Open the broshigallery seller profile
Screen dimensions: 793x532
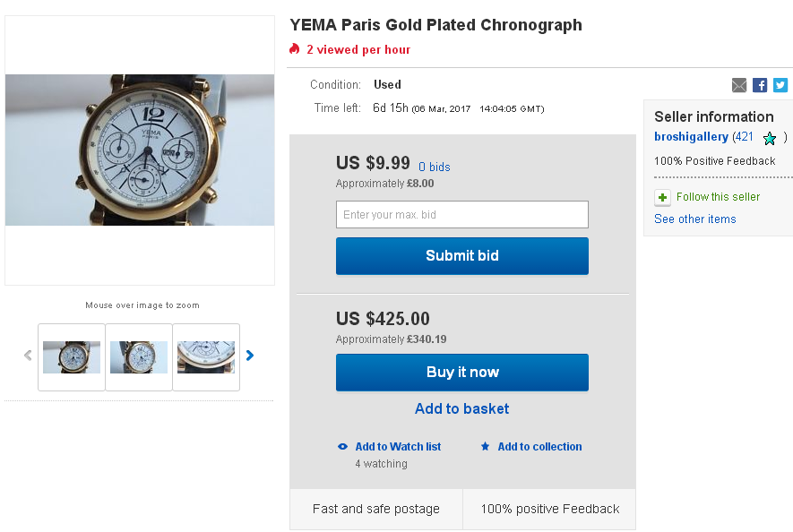tap(691, 137)
